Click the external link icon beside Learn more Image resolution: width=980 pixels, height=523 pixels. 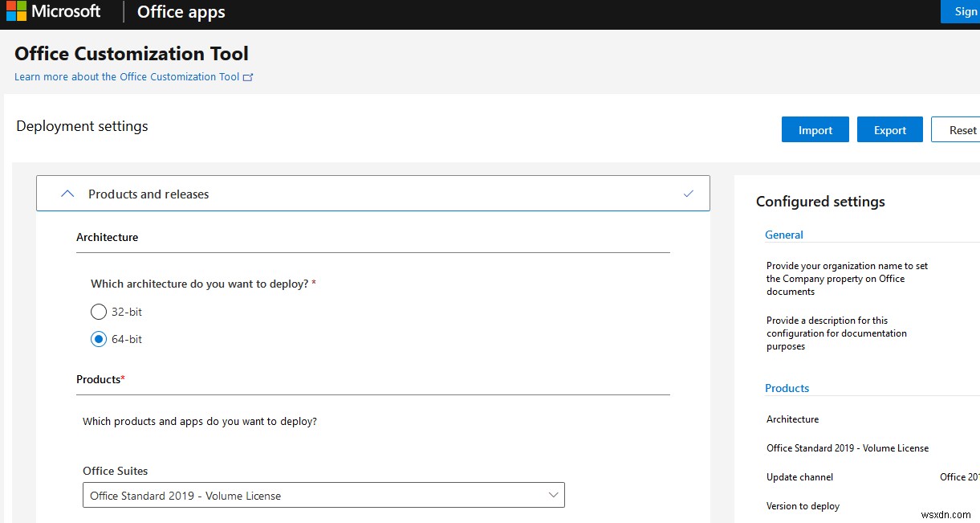[x=248, y=77]
